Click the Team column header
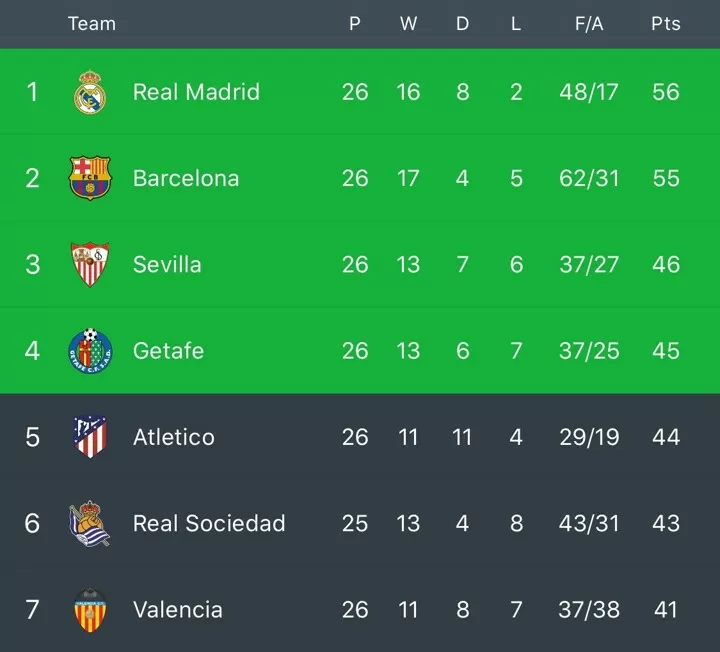720x652 pixels. 92,23
